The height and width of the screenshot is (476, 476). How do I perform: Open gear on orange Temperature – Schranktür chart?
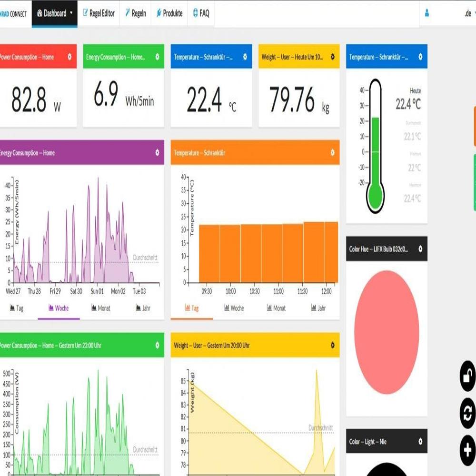click(x=333, y=152)
